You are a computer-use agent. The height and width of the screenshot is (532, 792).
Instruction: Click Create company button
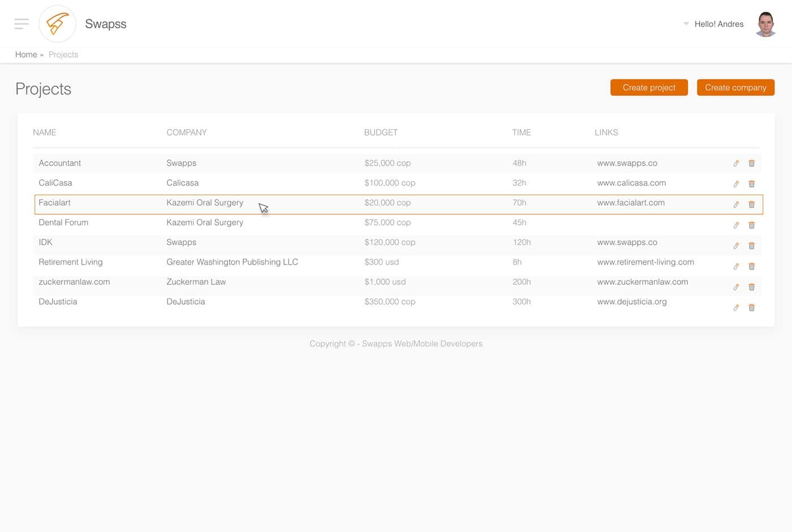[x=735, y=88]
